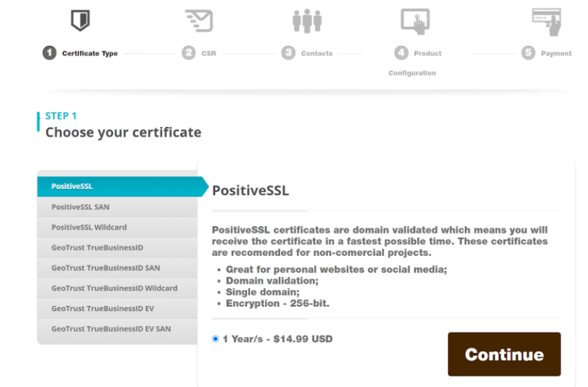Click the people Contacts step icon
The height and width of the screenshot is (387, 588).
click(307, 20)
